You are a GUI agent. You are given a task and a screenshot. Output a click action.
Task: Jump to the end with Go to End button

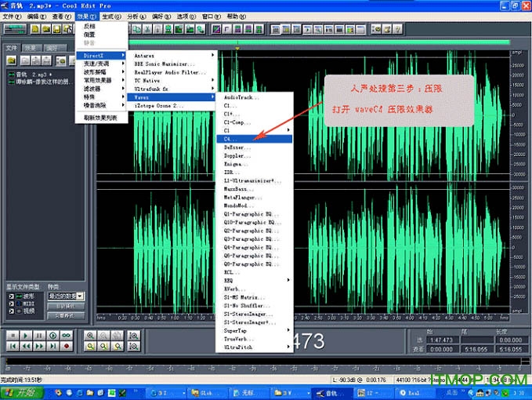point(52,346)
